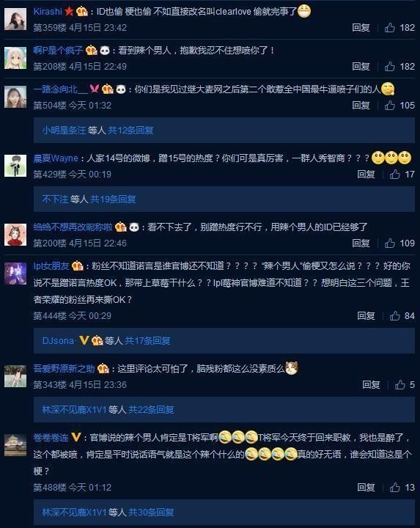Reply to Kirashi's comment via 回复
The width and height of the screenshot is (420, 528).
[361, 28]
